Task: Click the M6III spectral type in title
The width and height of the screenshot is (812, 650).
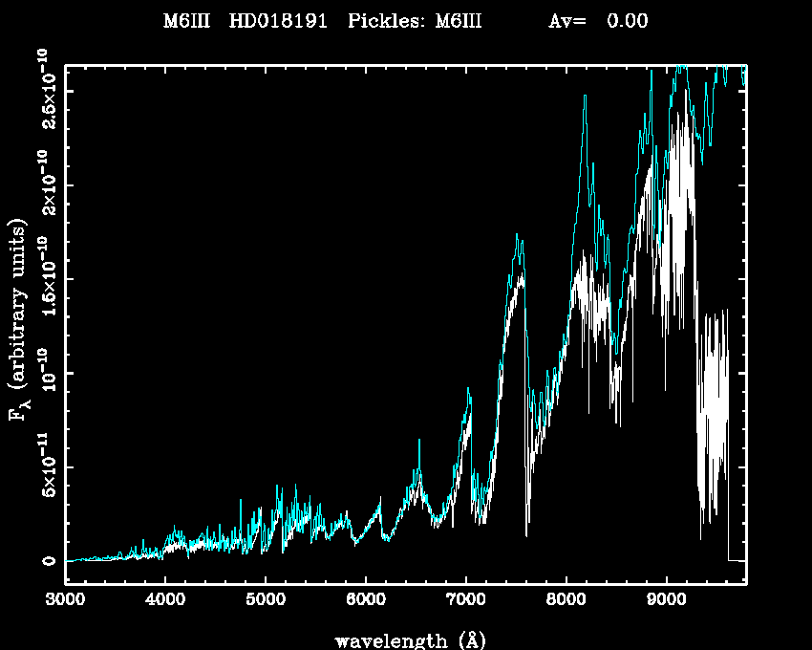Action: (x=189, y=21)
